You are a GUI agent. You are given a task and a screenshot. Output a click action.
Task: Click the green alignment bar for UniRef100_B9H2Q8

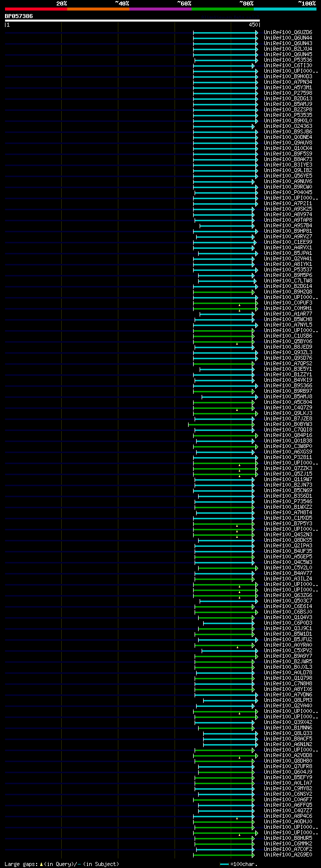pos(224,292)
